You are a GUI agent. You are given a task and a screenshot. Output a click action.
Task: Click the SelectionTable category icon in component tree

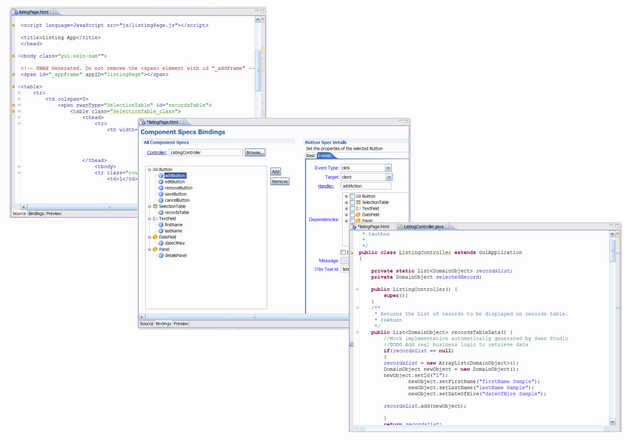pos(155,206)
